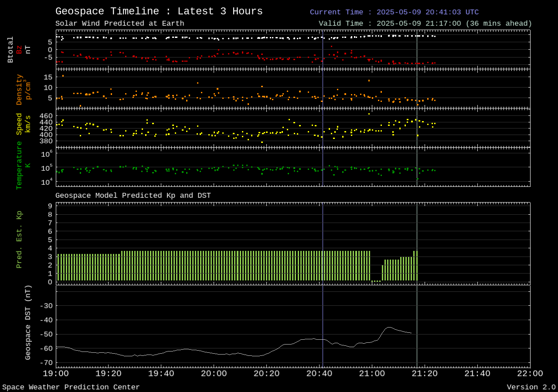Click the 19:00 time axis label

tap(56, 373)
